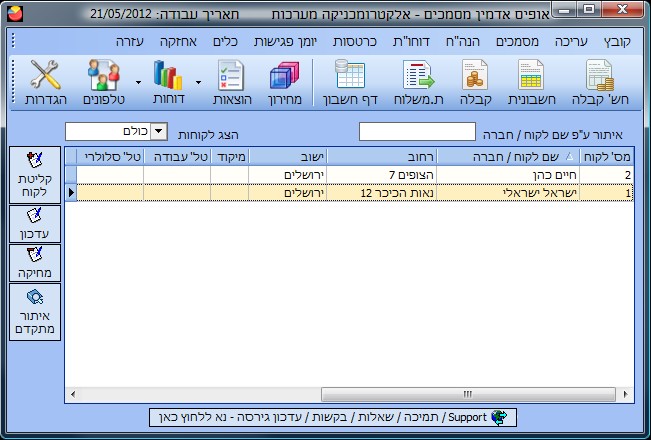Open the דף חשבון account page icon
The image size is (651, 440).
[x=349, y=84]
